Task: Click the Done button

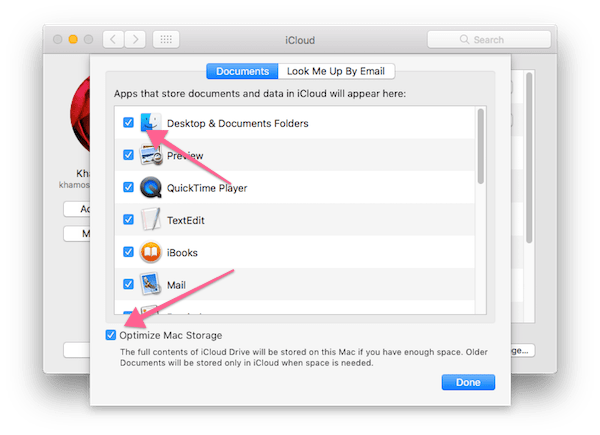Action: [468, 382]
